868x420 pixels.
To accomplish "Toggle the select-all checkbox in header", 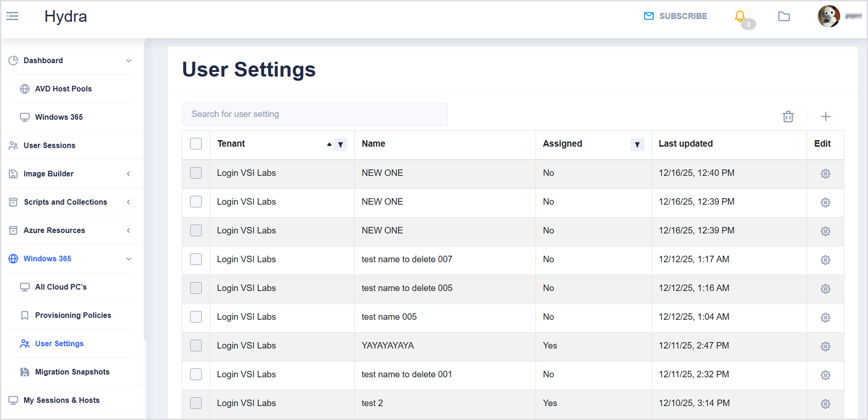I will (x=196, y=144).
